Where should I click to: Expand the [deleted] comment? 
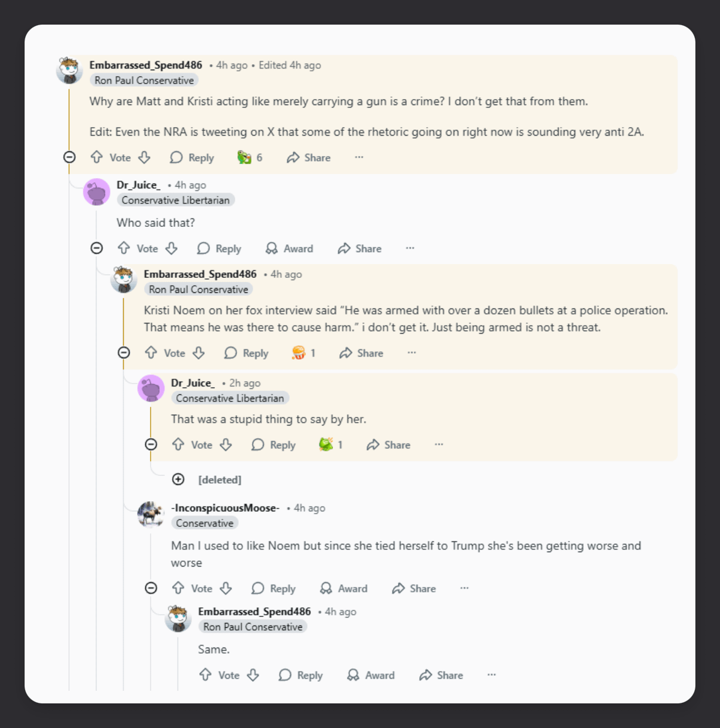(178, 479)
